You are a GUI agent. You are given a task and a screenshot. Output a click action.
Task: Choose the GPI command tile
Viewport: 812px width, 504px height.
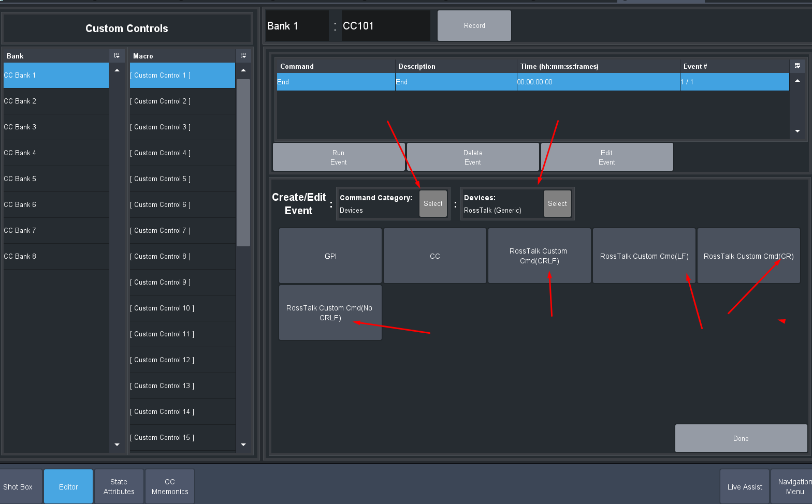330,256
